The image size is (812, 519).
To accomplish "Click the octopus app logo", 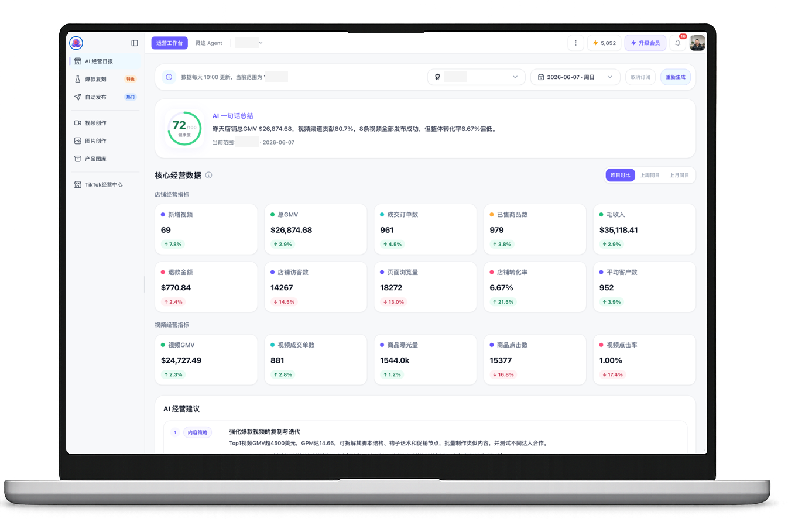I will coord(76,43).
